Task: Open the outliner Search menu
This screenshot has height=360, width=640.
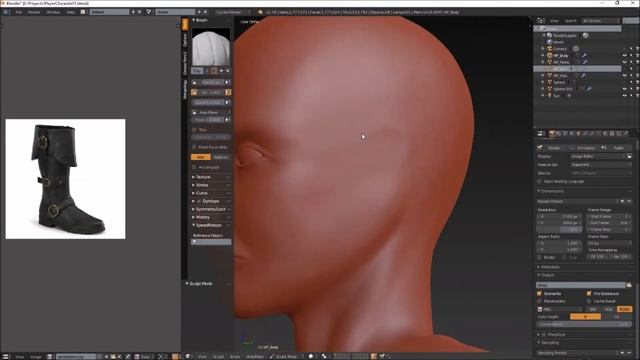Action: [x=570, y=20]
